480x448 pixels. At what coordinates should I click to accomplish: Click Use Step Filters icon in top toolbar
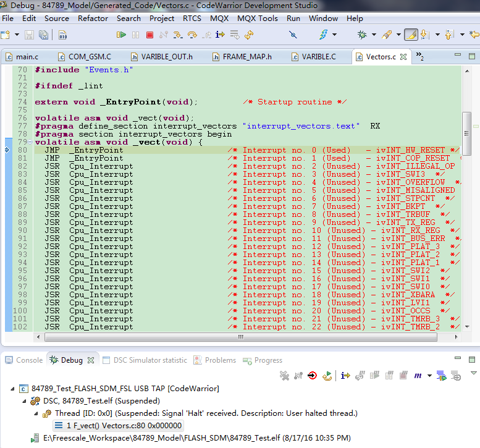pos(235,35)
